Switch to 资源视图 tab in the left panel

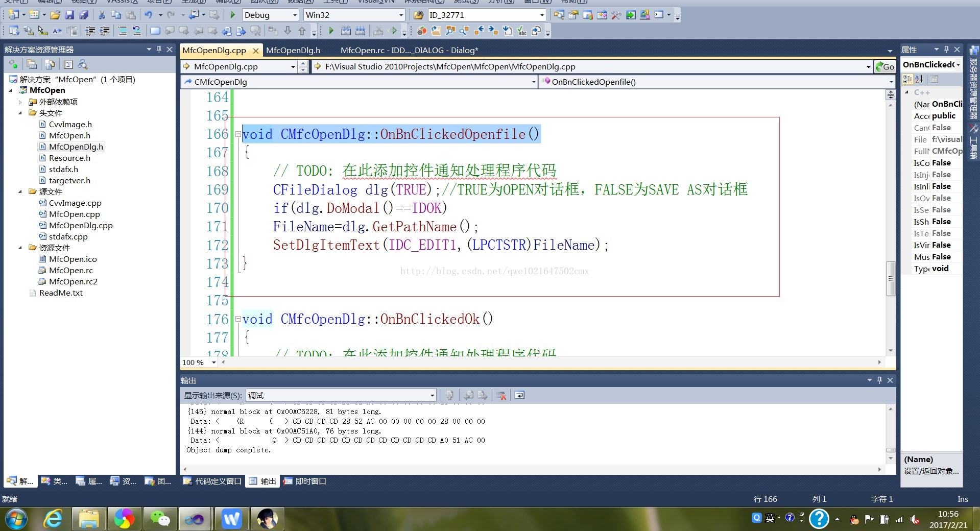(x=123, y=481)
